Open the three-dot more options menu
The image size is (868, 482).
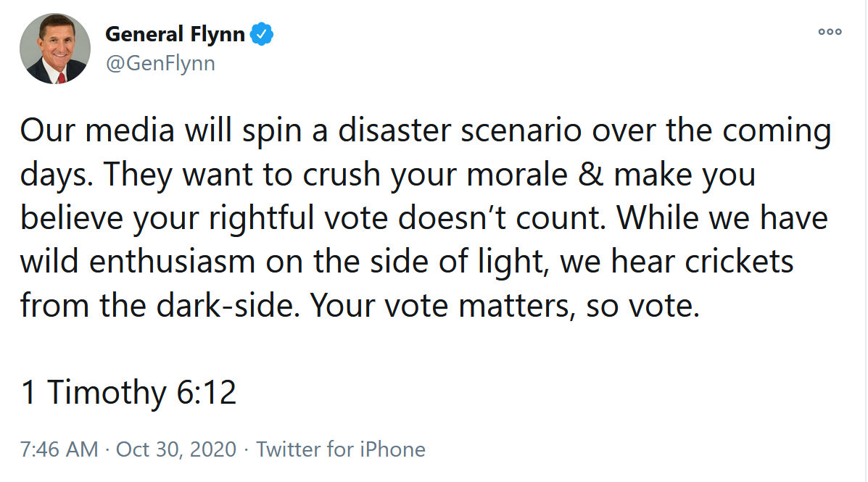[x=830, y=32]
